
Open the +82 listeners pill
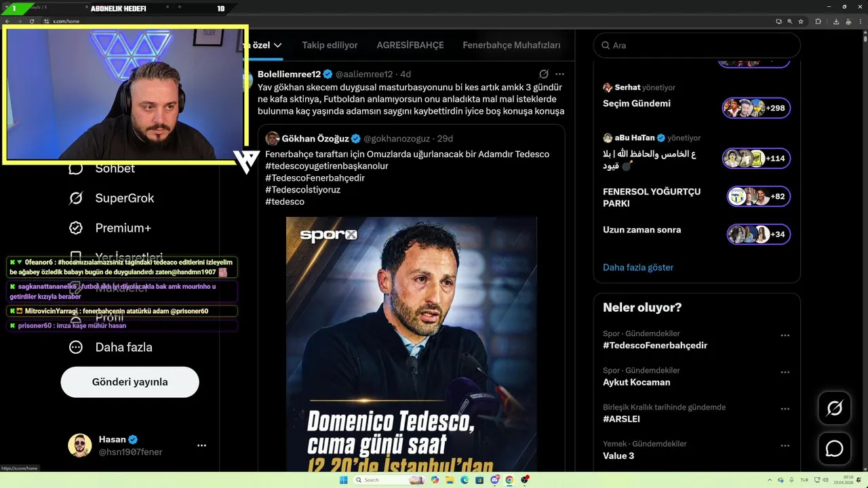click(x=758, y=197)
